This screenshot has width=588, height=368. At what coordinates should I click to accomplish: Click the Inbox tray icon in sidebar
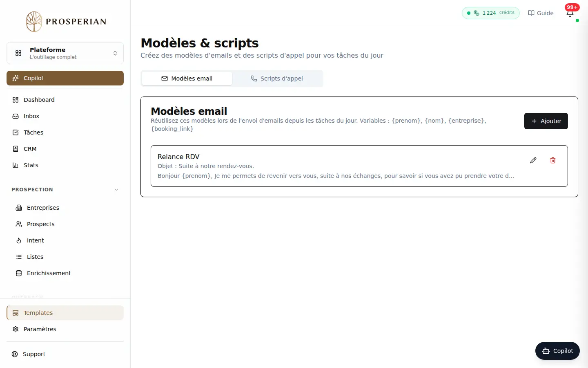coord(16,116)
